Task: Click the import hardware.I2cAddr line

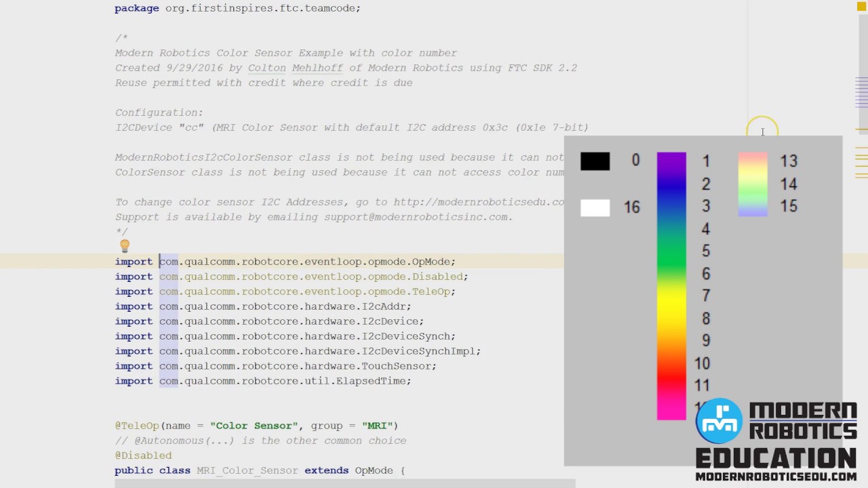Action: tap(263, 306)
